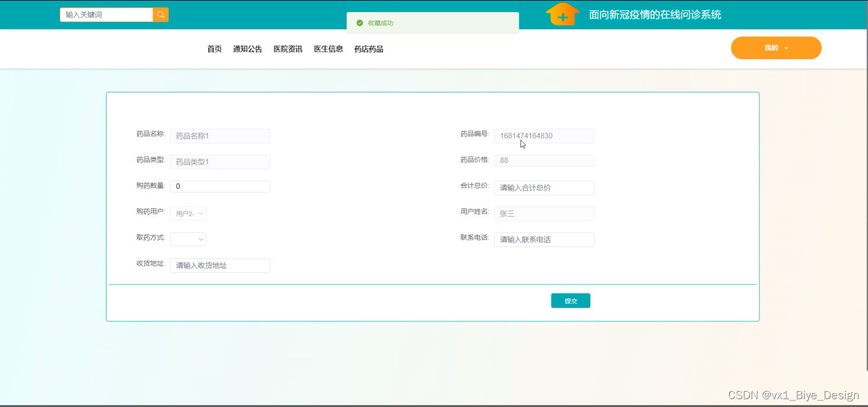Image resolution: width=868 pixels, height=407 pixels.
Task: Click the 面向新冠疫情的在线问诊系统 title
Action: 655,14
